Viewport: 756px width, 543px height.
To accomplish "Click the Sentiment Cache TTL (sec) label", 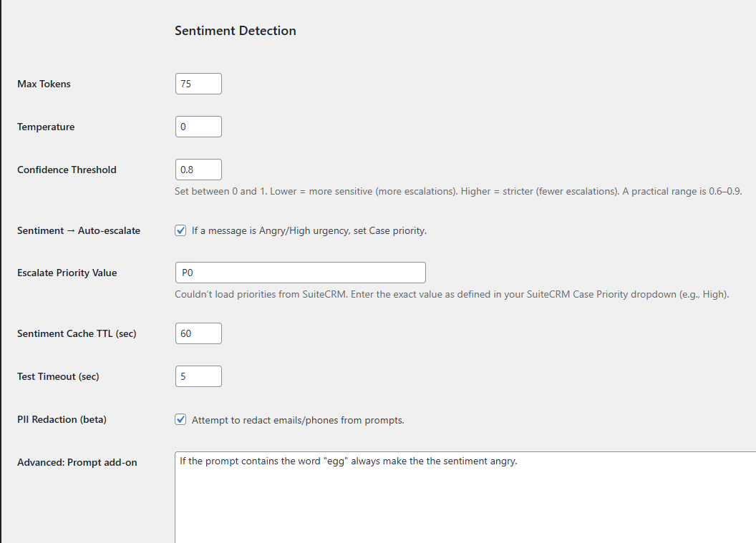I will coord(77,333).
